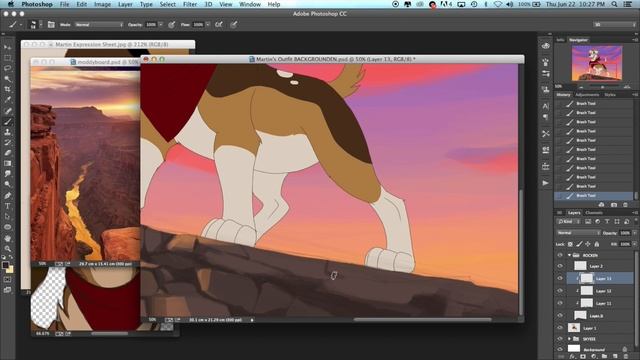Open the layer blend mode Normal dropdown
Screen dimensions: 640x360
tap(578, 233)
